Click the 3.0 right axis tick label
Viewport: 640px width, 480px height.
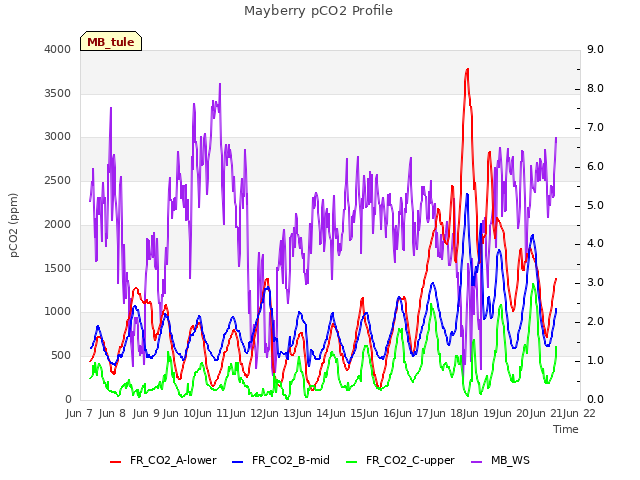[595, 282]
